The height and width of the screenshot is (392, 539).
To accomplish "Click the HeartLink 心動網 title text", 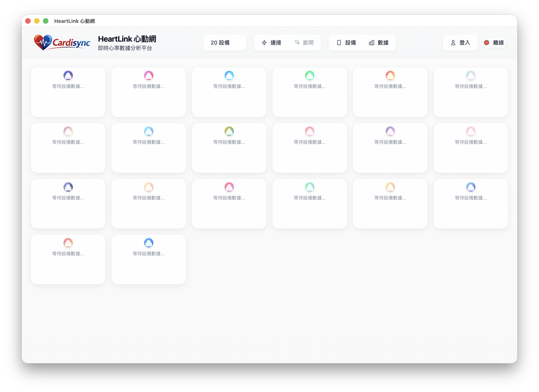I will [x=127, y=39].
